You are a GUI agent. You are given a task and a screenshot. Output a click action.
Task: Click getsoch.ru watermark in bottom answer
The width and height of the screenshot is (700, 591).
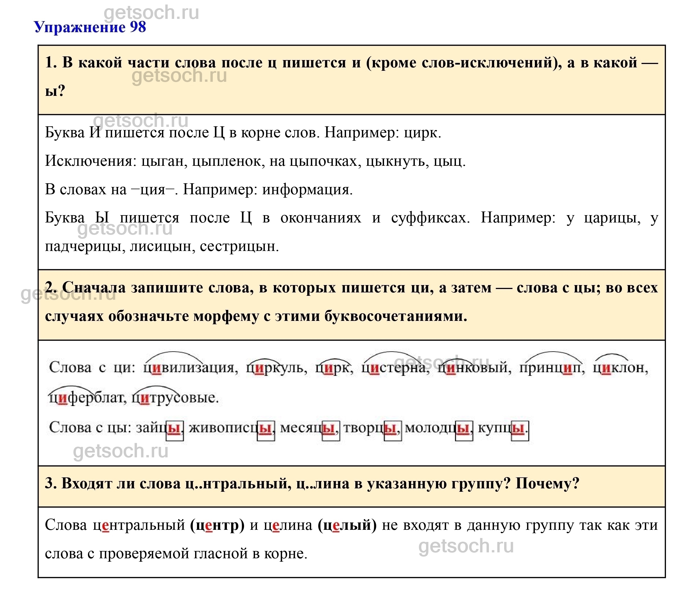click(466, 546)
